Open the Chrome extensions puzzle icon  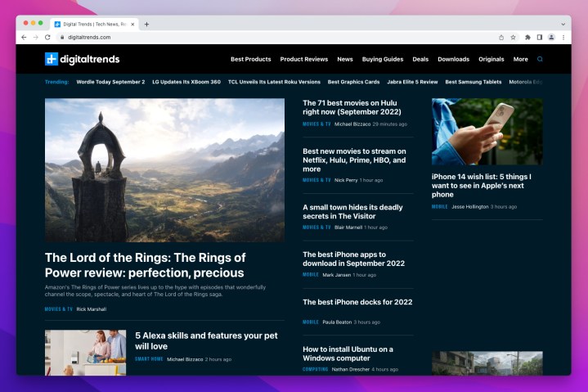click(x=527, y=37)
